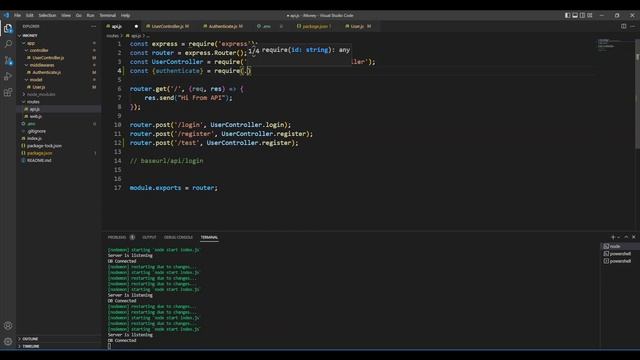Open the Go menu
The image size is (640, 360).
point(79,15)
